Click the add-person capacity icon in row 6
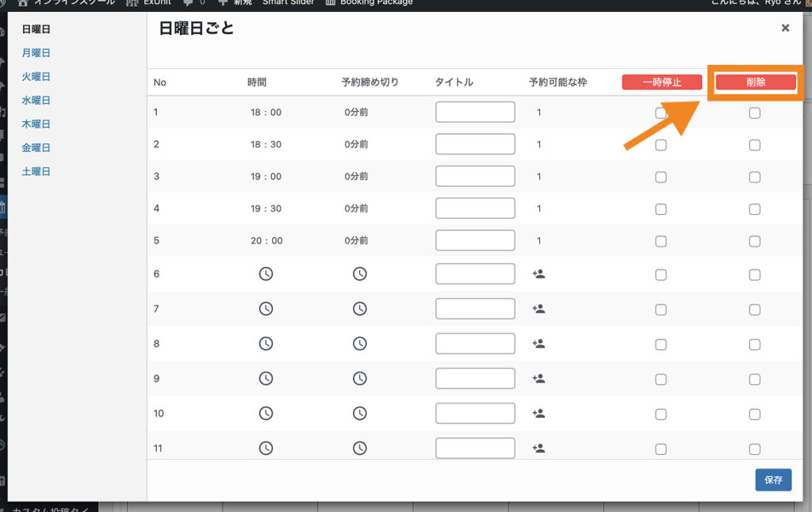812x512 pixels. tap(538, 273)
